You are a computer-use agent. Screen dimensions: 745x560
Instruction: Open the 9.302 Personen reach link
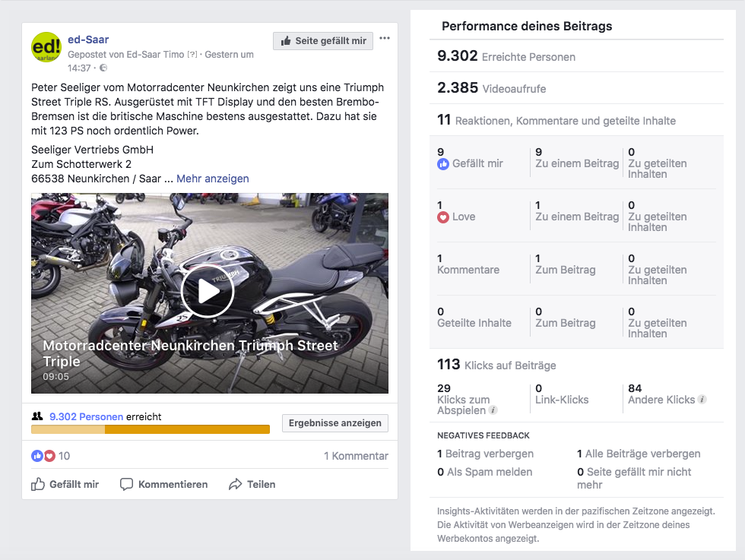87,416
